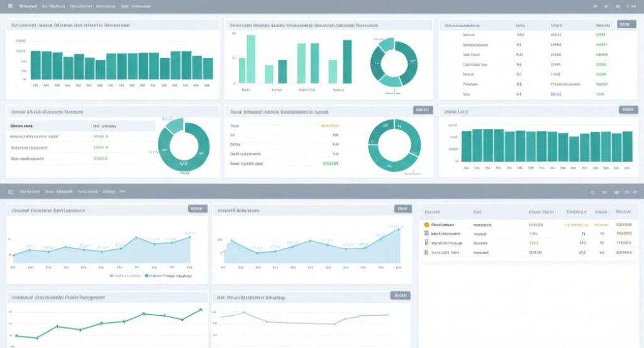Click the second row's icon in the lower table
This screenshot has width=644, height=348.
(426, 233)
